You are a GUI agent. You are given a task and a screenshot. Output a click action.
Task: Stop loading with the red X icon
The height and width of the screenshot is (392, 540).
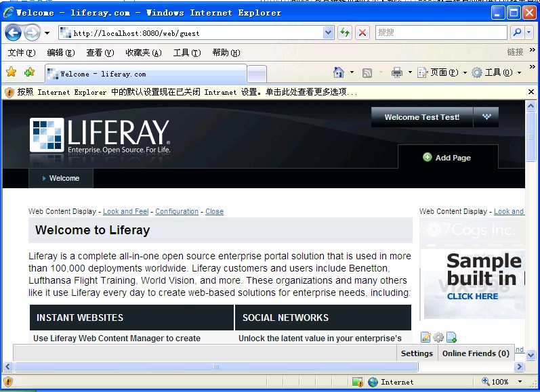(x=362, y=33)
